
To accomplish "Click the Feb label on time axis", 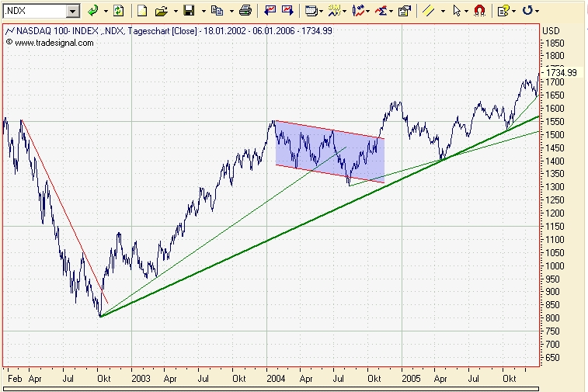I will 15,379.
